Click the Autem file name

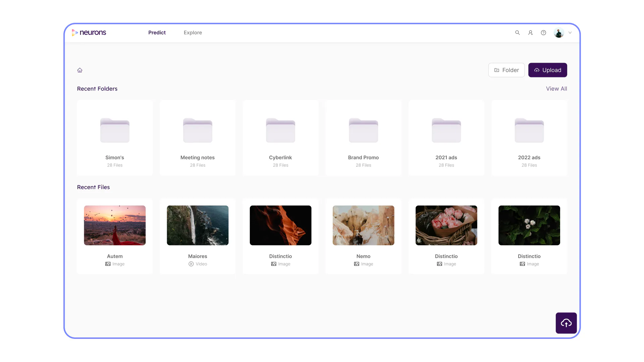[x=115, y=256]
